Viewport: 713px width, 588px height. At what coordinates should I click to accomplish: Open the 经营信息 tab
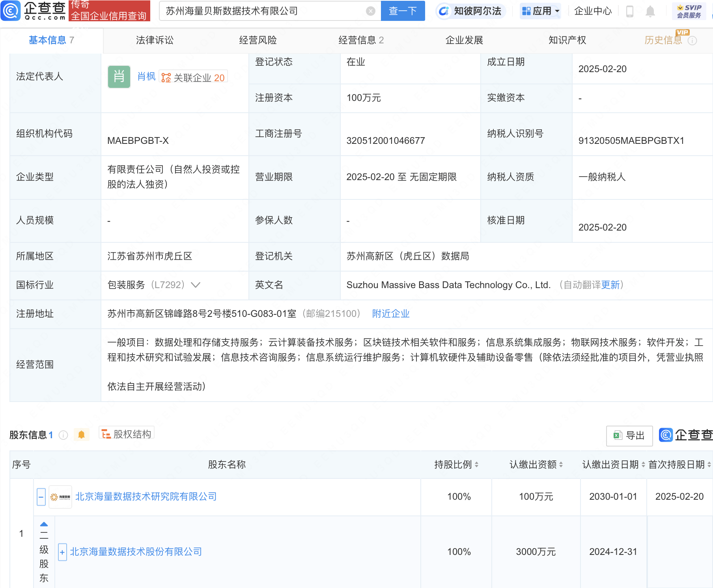361,40
